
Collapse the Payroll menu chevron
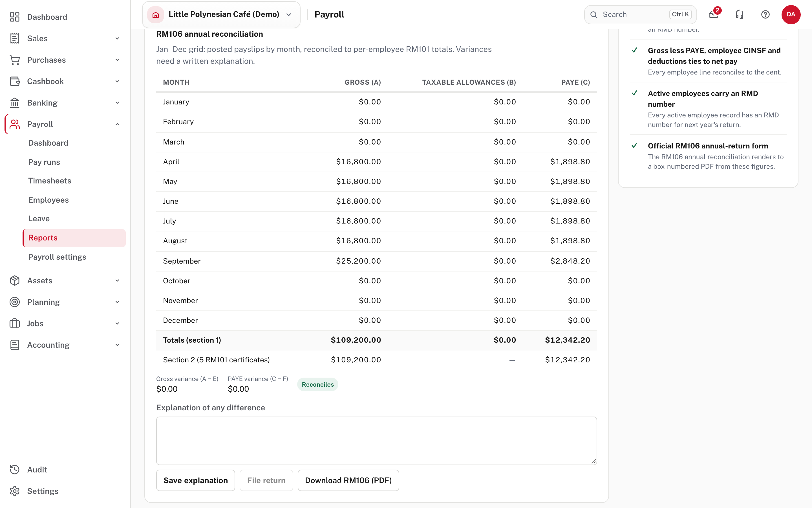[118, 124]
